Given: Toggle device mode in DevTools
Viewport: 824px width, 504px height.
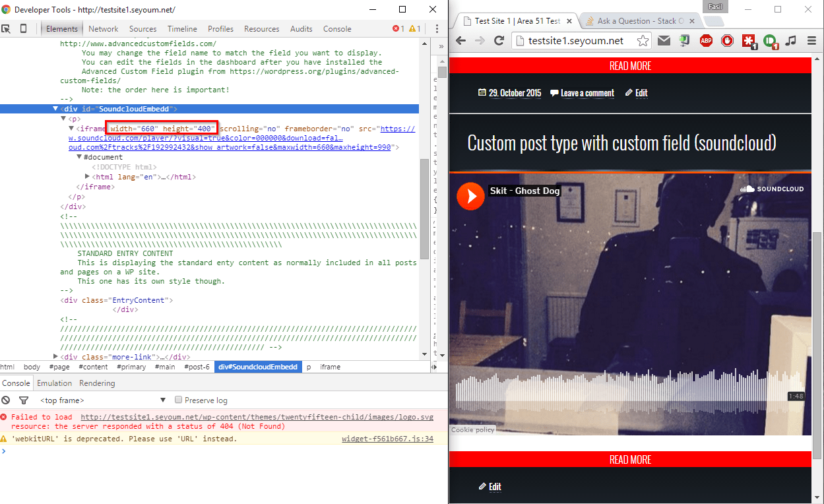Looking at the screenshot, I should [24, 28].
